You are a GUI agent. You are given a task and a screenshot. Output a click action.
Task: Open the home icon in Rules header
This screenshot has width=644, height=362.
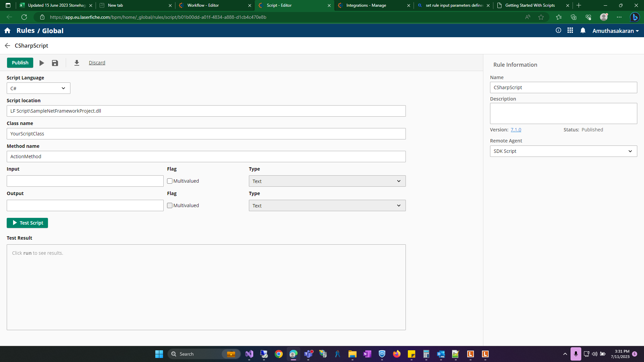tap(7, 31)
